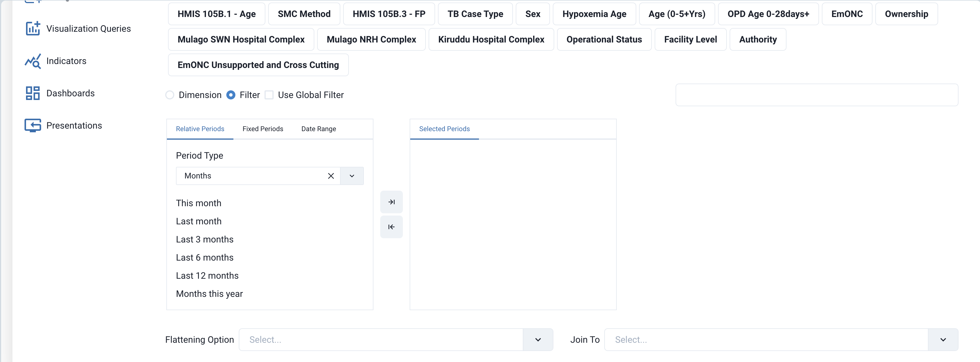Choose Hypoxemia Age button
This screenshot has height=362, width=980.
coord(594,14)
